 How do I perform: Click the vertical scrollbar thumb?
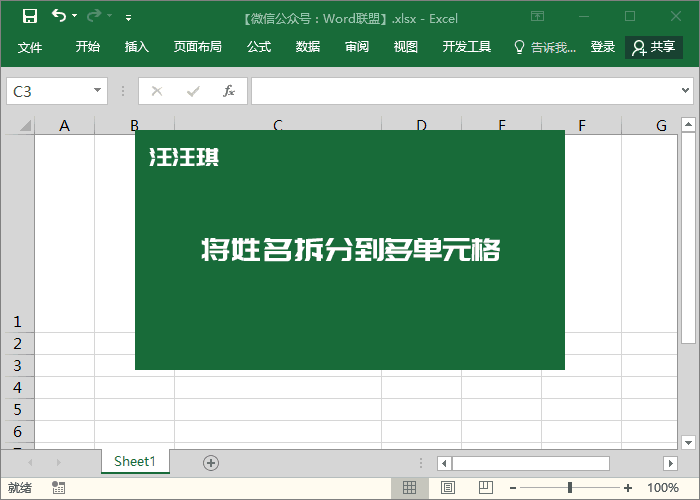[x=688, y=238]
